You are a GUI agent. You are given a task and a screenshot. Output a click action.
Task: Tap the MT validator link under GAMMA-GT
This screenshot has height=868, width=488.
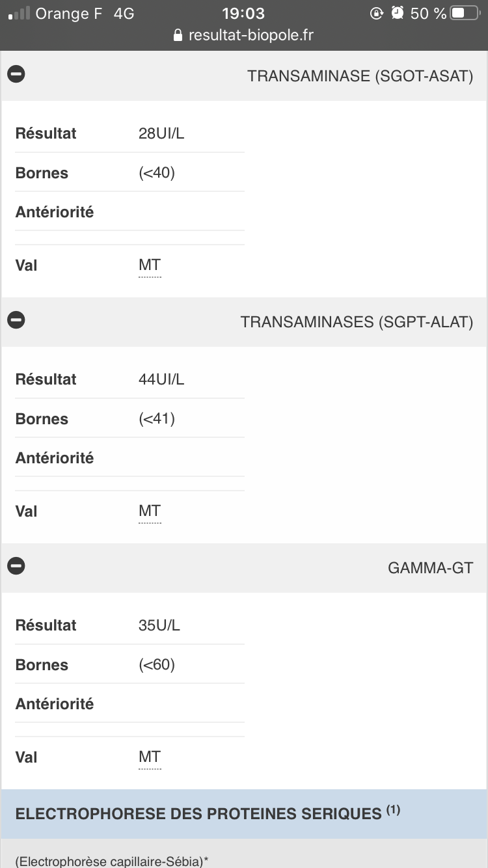point(150,757)
